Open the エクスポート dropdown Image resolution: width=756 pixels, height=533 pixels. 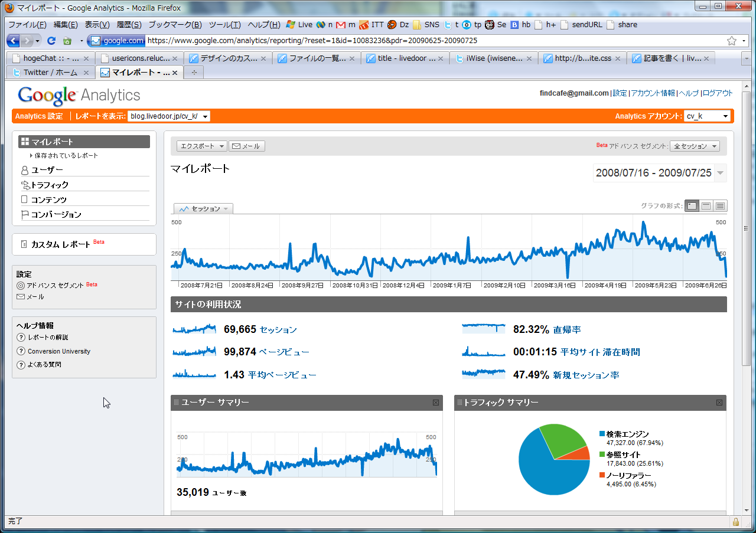(x=202, y=146)
